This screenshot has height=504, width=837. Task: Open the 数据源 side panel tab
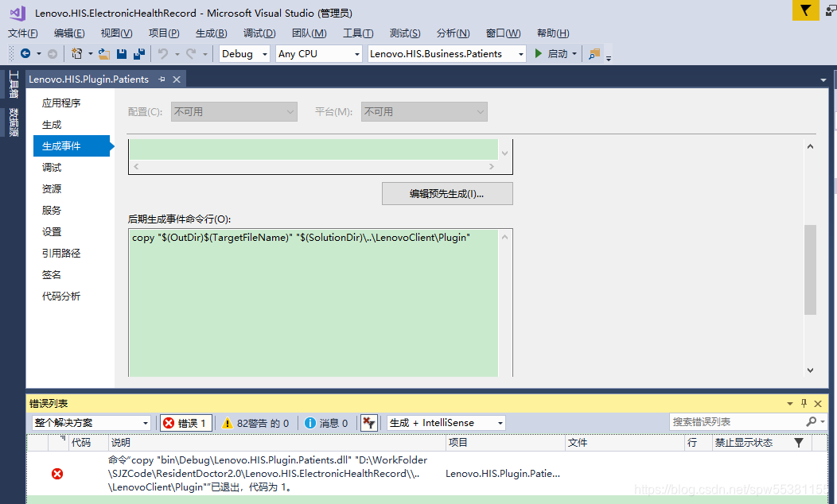coord(14,122)
